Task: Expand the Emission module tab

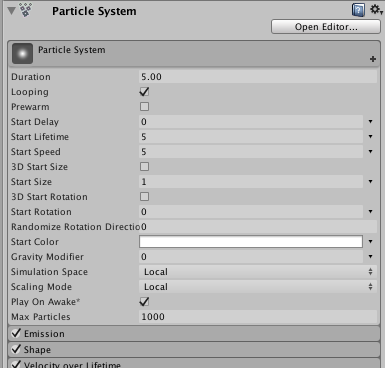Action: [x=194, y=334]
